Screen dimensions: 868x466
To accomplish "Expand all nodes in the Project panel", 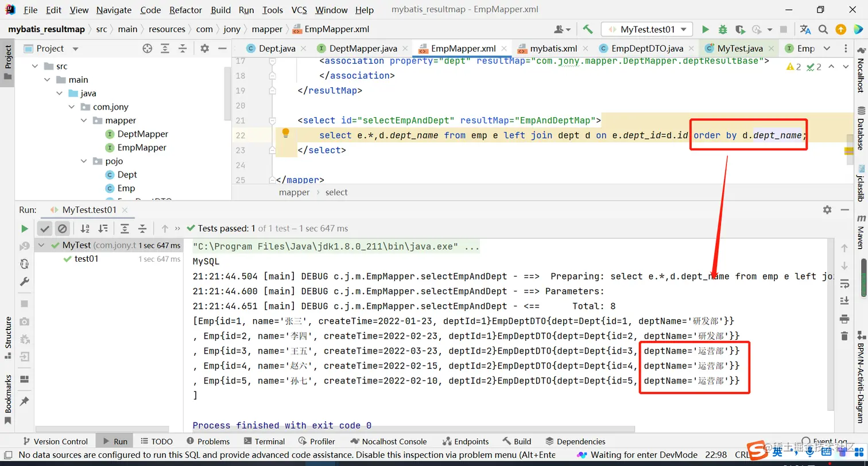I will tap(165, 49).
